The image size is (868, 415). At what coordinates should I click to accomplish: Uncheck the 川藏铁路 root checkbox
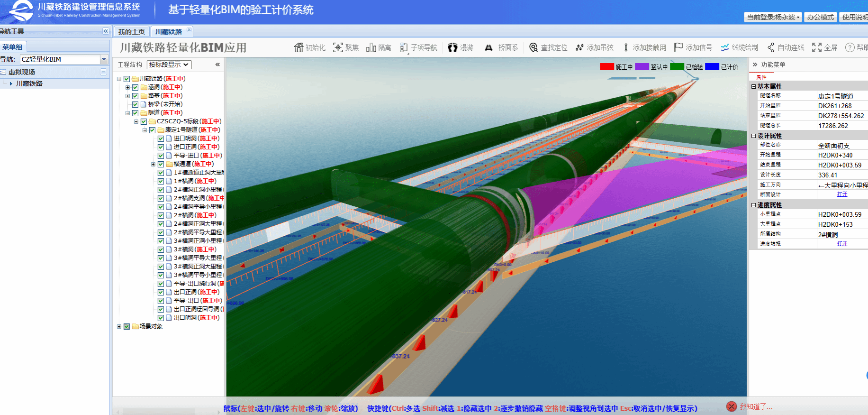pos(127,79)
